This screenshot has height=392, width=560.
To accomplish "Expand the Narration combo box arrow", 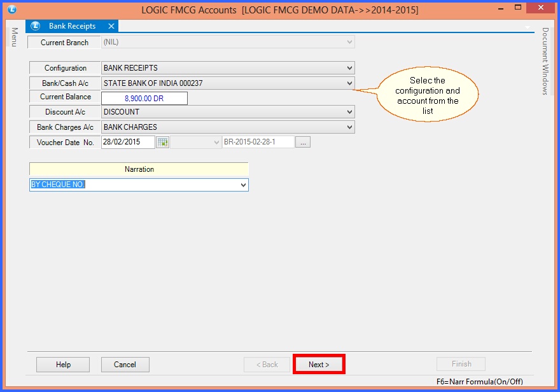I will pos(242,185).
